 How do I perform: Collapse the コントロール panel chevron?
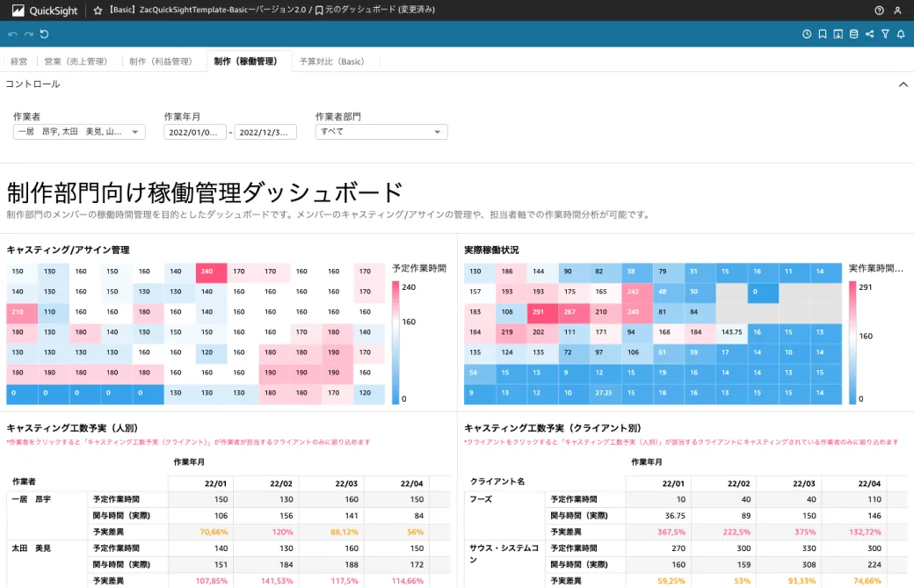tap(903, 84)
